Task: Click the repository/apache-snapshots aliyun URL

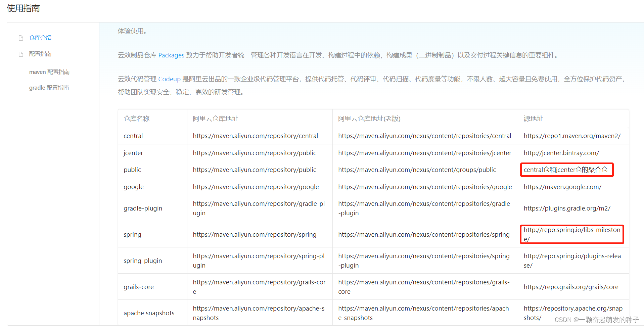Action: [259, 313]
